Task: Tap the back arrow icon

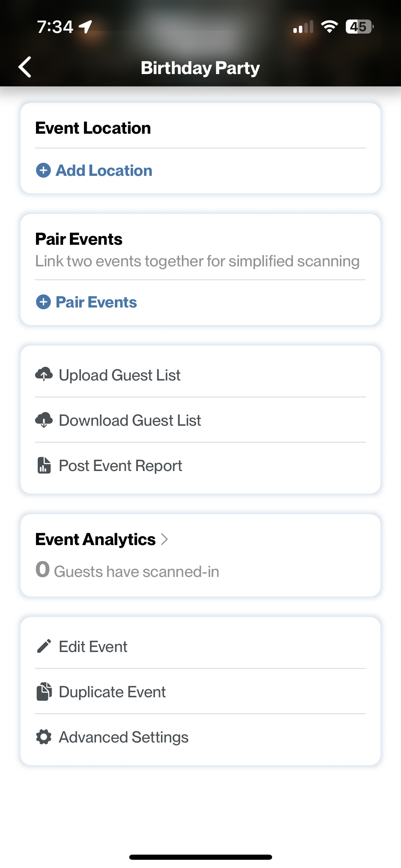Action: pos(25,67)
